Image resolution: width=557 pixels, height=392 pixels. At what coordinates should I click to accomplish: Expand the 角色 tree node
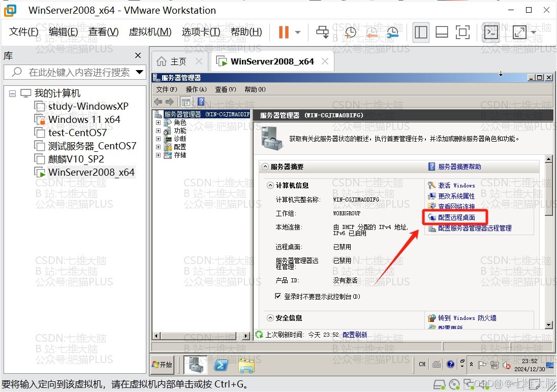[159, 122]
